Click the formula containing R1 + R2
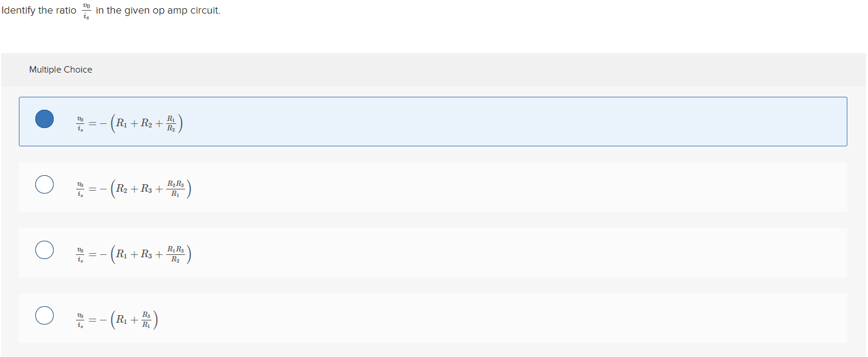Screen dimensions: 868x357 [129, 122]
